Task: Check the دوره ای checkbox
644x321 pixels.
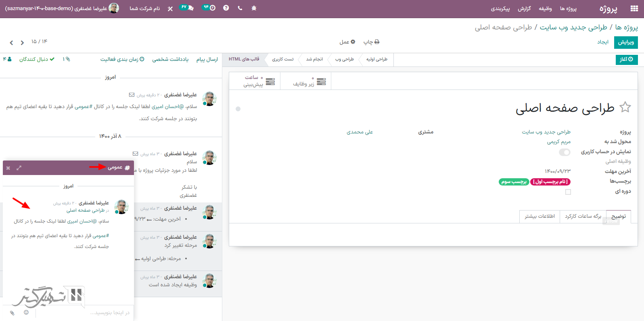Action: 568,192
